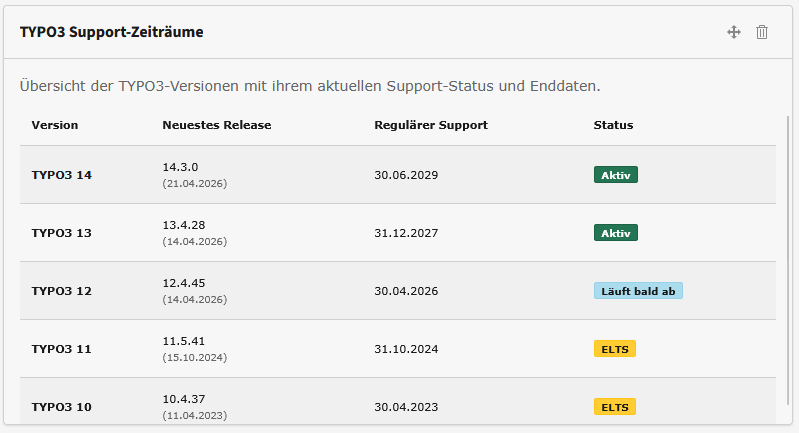Viewport: 799px width, 433px height.
Task: Click the Version column header
Action: 55,125
